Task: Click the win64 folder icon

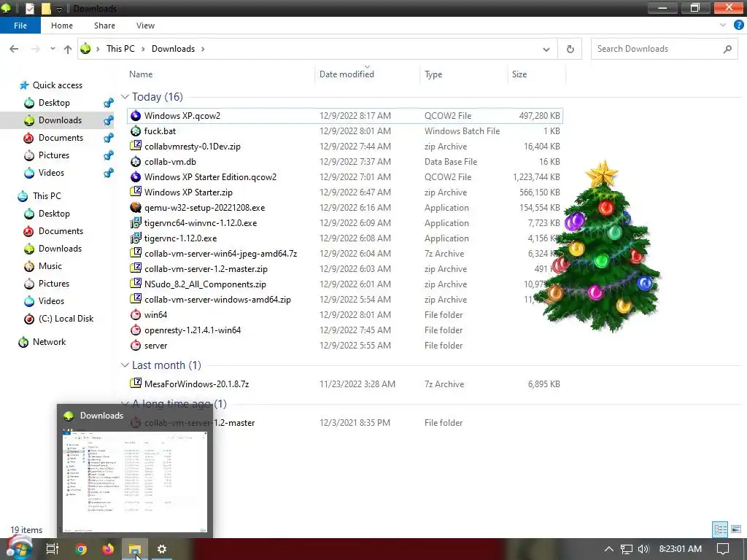Action: click(x=136, y=315)
